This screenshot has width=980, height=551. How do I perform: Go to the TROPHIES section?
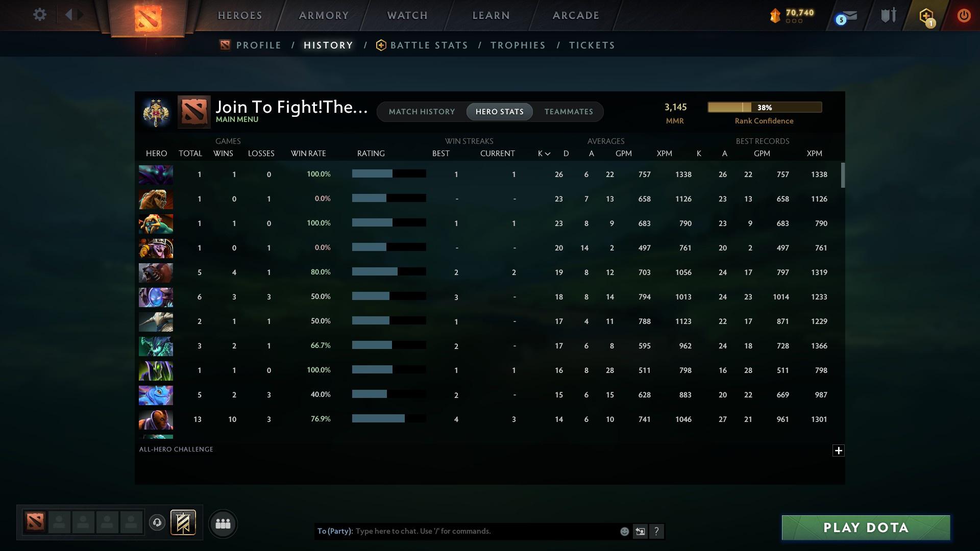point(518,45)
